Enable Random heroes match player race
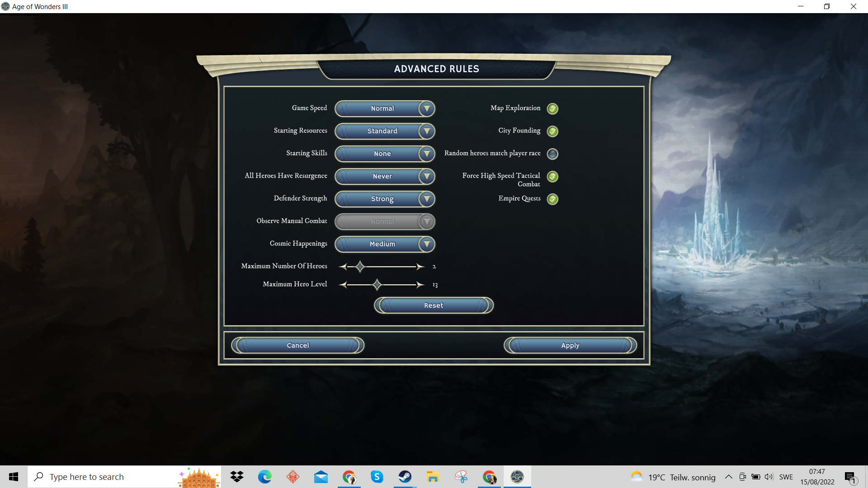 pos(552,154)
